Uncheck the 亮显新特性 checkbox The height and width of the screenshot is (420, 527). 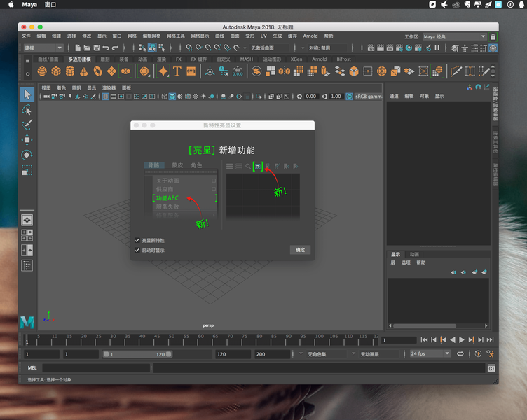tap(137, 240)
